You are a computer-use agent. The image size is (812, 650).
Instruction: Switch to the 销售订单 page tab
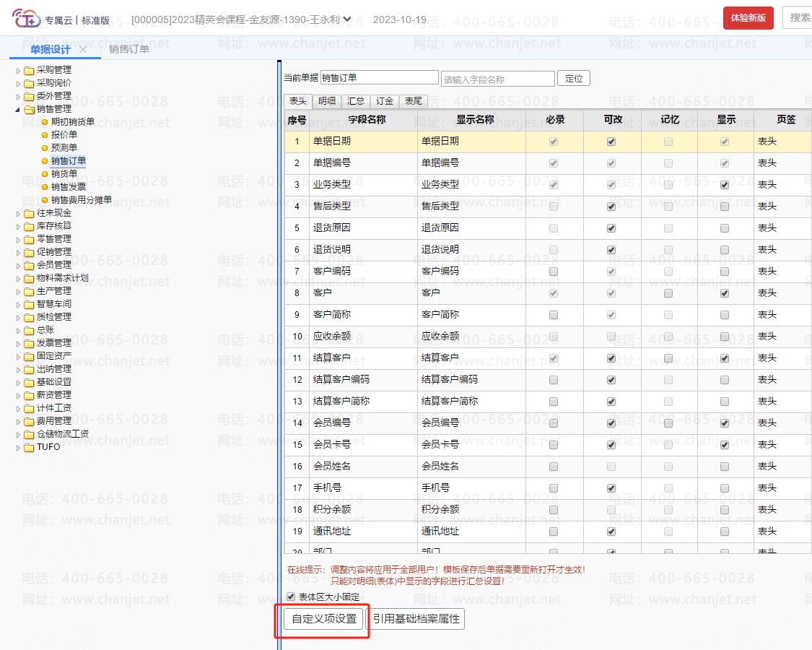[129, 49]
